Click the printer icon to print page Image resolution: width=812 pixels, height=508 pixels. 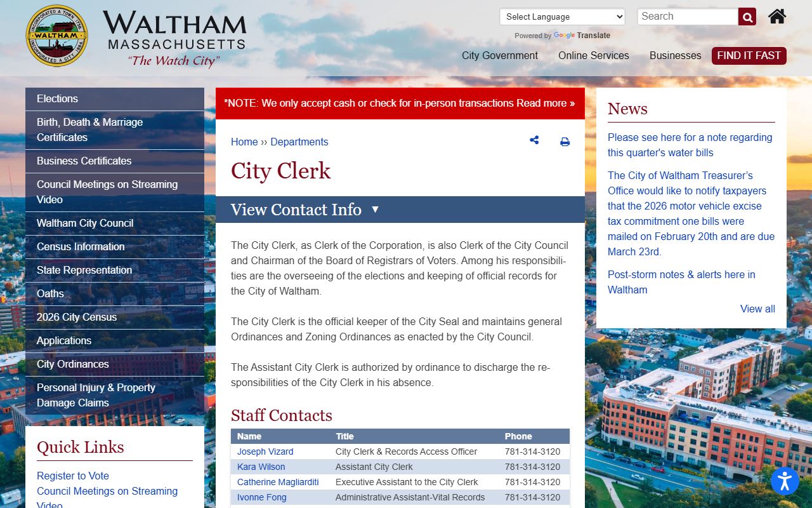pos(565,142)
